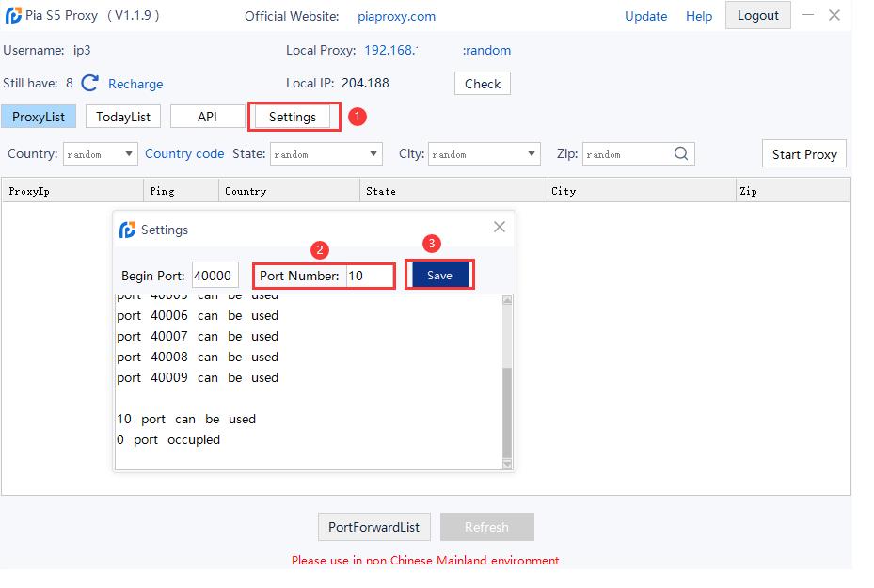Minimize the Pia S5 Proxy window

808,15
